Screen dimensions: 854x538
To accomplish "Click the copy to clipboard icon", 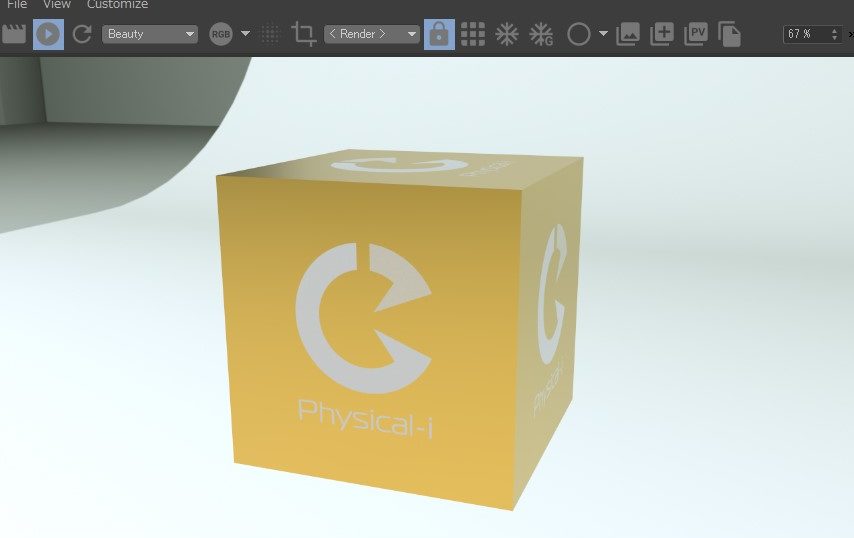I will click(x=729, y=34).
